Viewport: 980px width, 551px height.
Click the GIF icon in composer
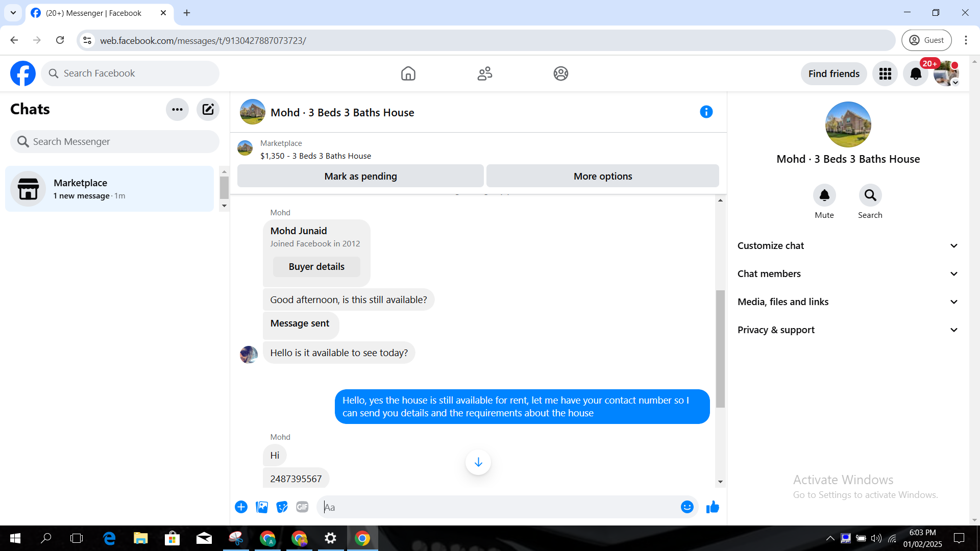pos(302,507)
